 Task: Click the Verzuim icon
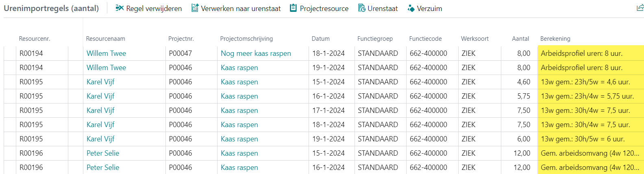(x=411, y=9)
